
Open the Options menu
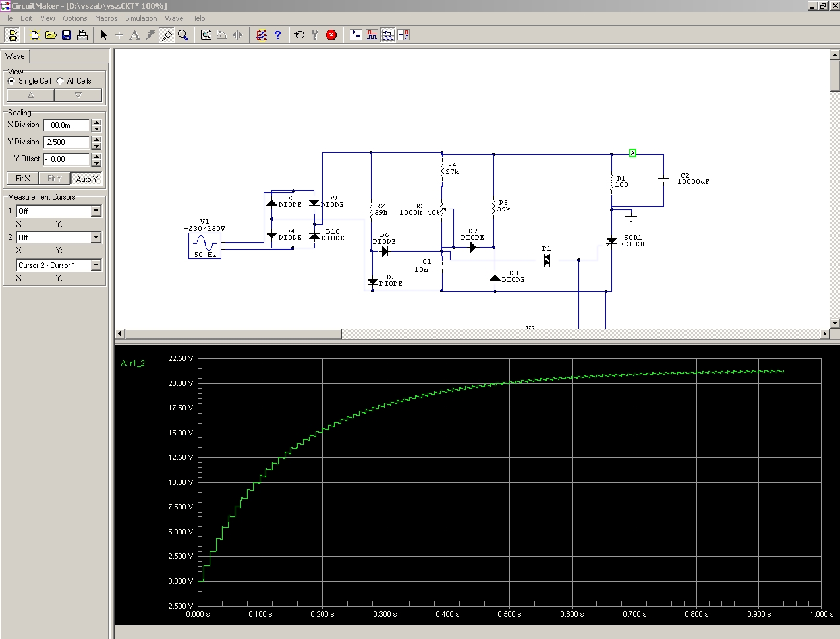pos(75,18)
